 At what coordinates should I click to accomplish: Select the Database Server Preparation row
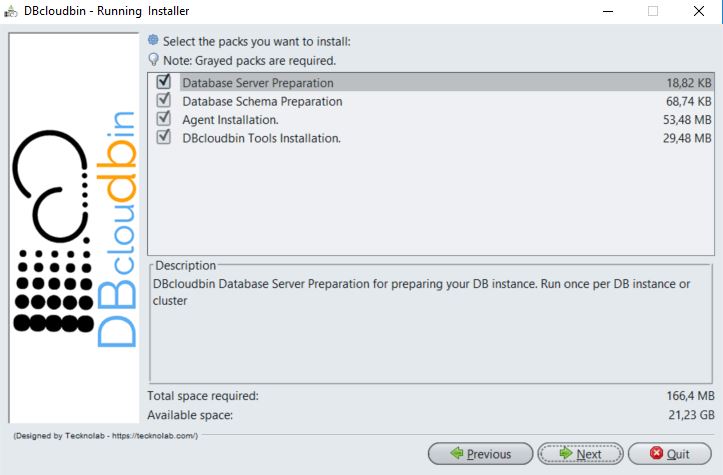(431, 83)
